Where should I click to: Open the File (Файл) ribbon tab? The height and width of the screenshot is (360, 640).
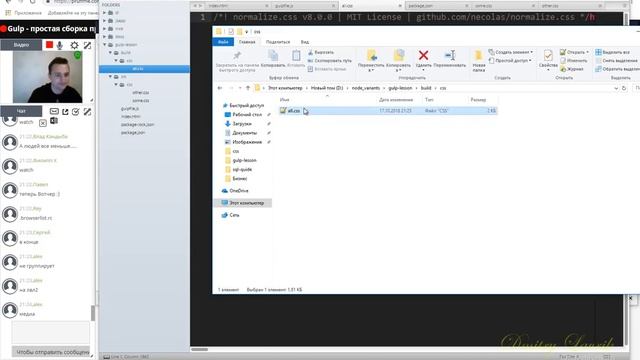[x=223, y=42]
